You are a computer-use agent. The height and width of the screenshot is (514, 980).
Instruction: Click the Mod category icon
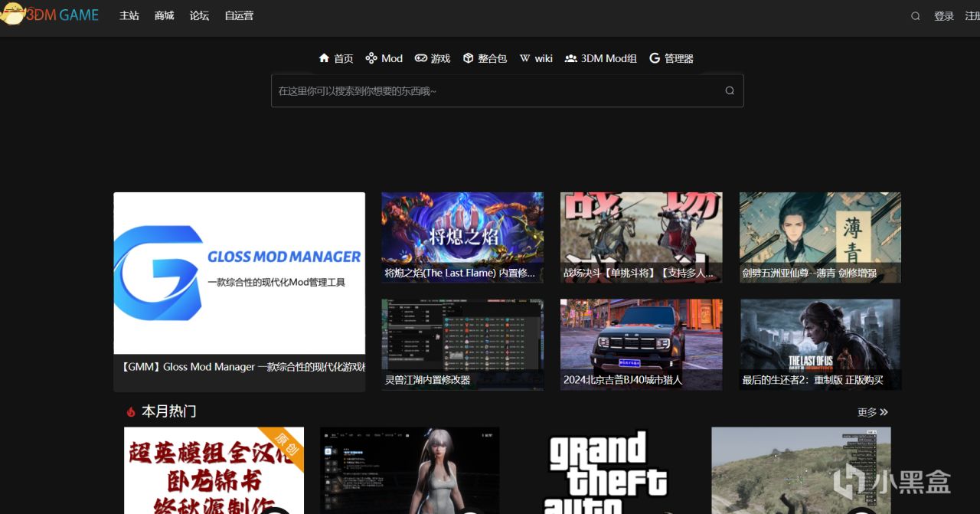click(x=371, y=58)
